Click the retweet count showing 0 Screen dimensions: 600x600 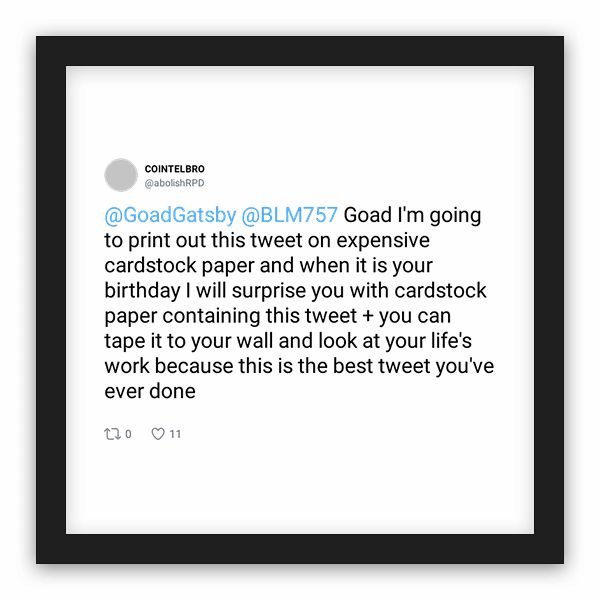pyautogui.click(x=128, y=434)
